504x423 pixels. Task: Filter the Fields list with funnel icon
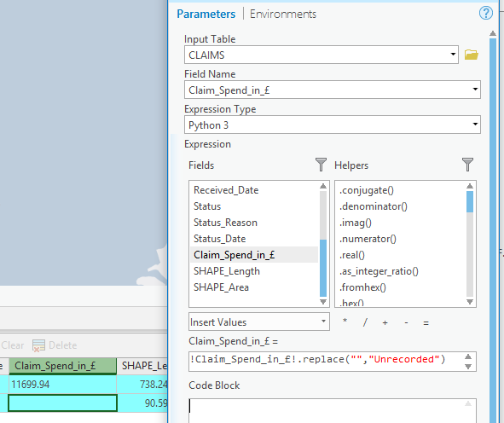pos(321,165)
